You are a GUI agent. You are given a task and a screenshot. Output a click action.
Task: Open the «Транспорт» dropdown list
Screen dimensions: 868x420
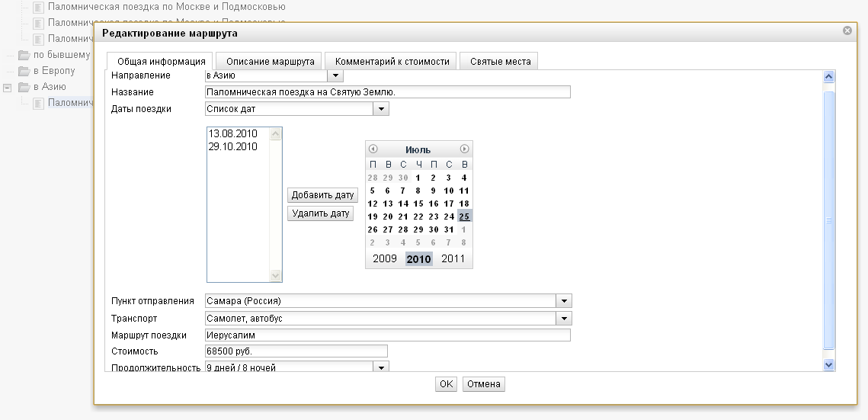[564, 318]
